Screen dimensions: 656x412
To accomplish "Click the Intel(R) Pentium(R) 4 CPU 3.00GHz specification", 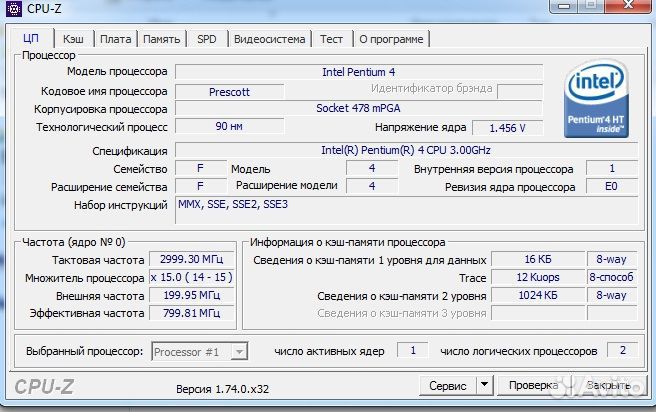I will click(406, 150).
